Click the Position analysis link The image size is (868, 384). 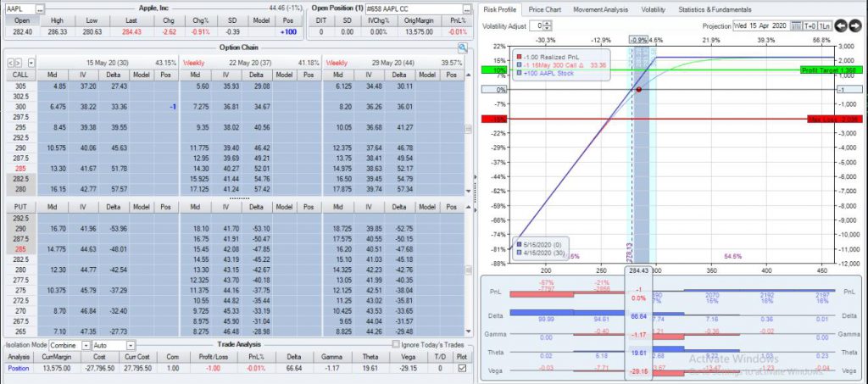coord(19,368)
